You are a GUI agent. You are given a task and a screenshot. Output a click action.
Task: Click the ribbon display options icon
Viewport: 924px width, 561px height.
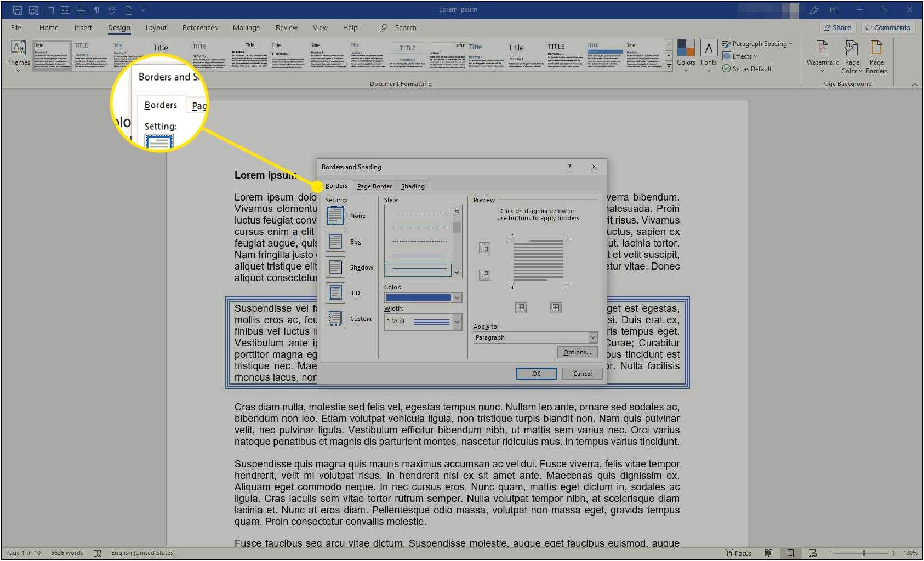point(834,9)
